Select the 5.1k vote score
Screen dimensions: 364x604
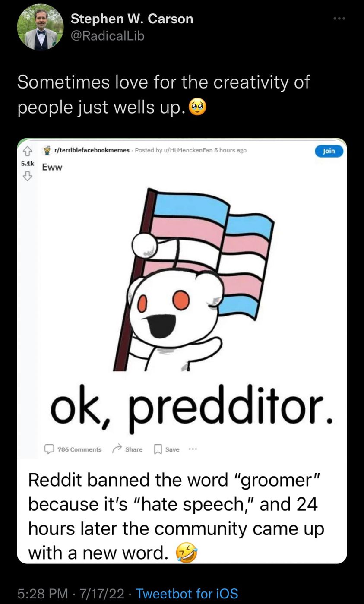click(x=27, y=163)
